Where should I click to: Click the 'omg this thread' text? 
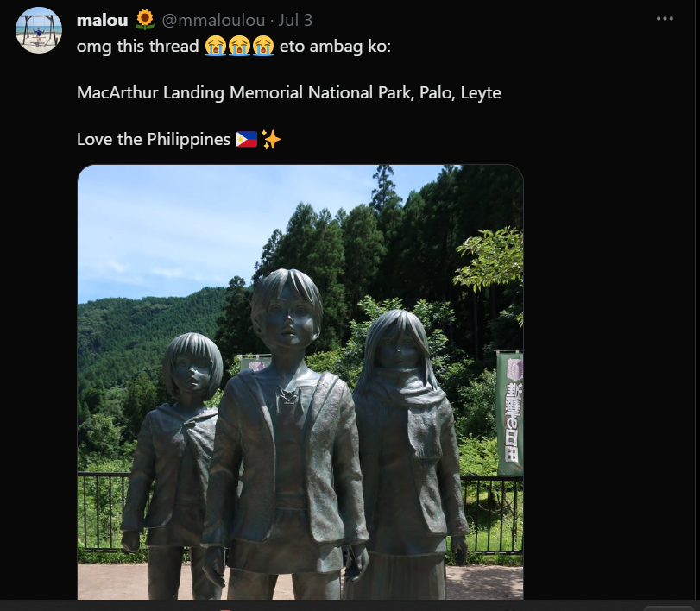(137, 46)
